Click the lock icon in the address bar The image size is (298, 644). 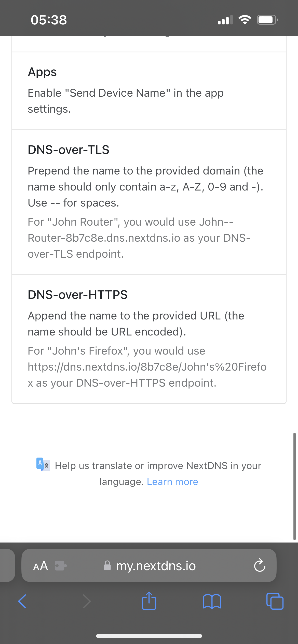107,566
